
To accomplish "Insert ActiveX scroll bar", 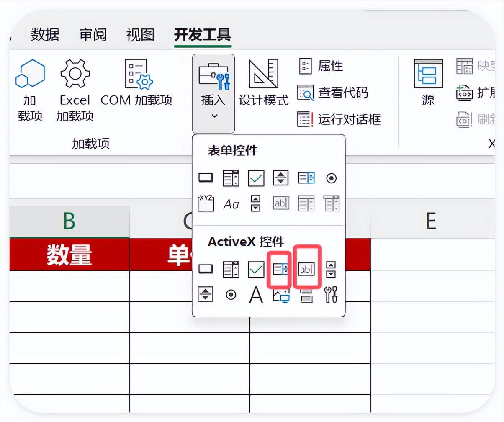I will click(x=331, y=270).
